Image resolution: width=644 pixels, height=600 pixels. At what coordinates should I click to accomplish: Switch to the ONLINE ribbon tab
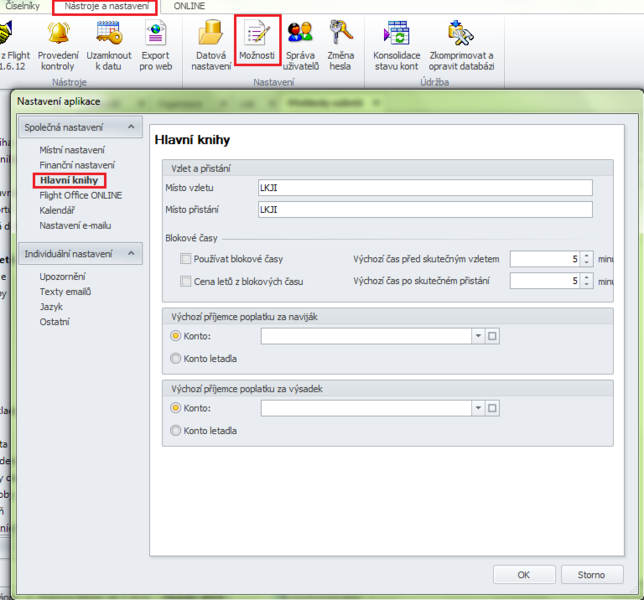coord(188,7)
